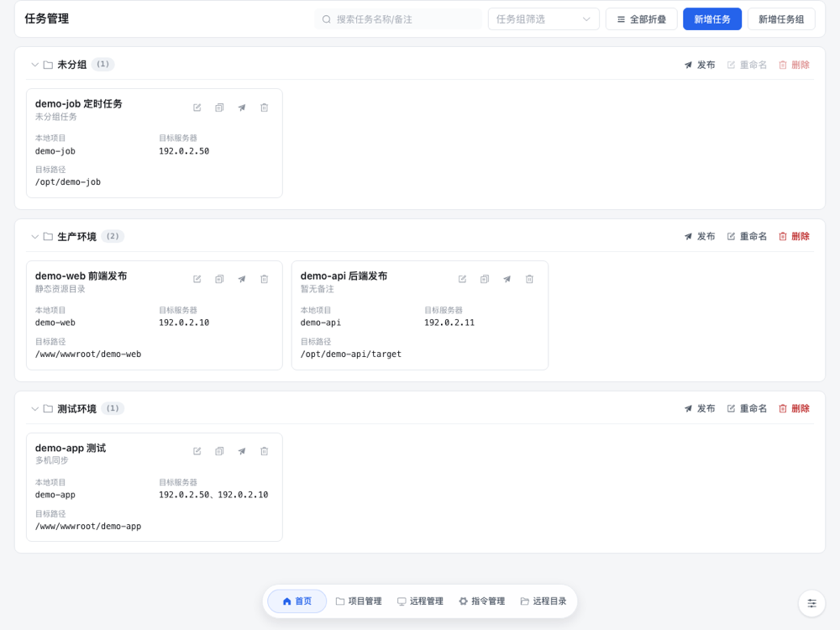
Task: Collapse the 测试环境 group chevron
Action: pyautogui.click(x=34, y=409)
